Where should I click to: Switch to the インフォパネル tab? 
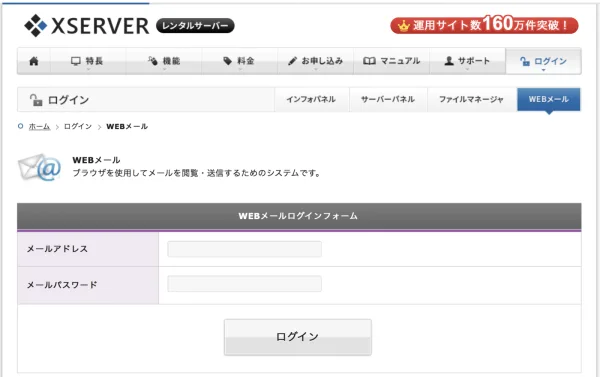311,100
